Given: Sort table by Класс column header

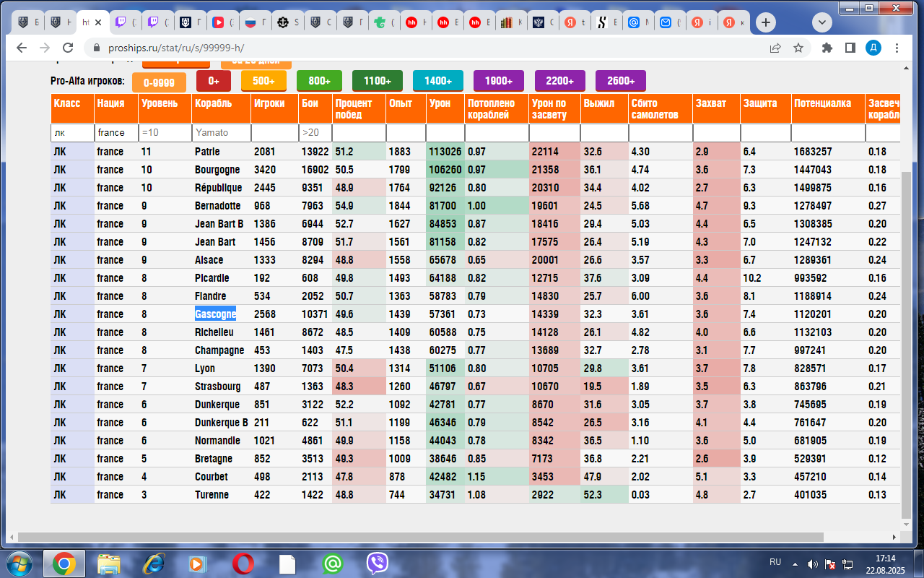Looking at the screenshot, I should pos(72,108).
